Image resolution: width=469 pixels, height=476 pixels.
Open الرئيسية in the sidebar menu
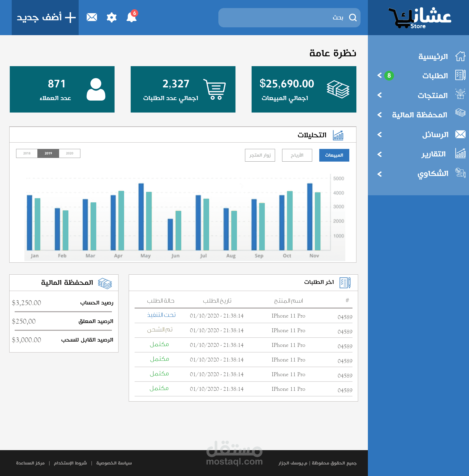point(433,57)
